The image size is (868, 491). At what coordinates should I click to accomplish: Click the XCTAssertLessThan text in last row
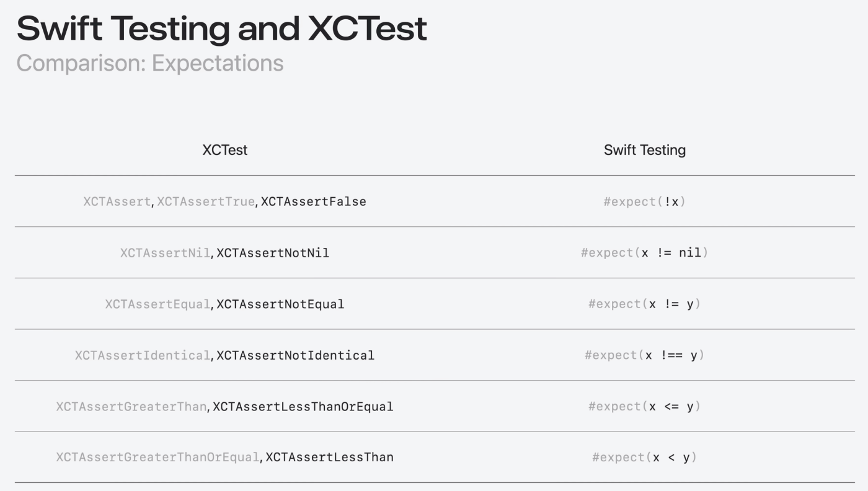click(330, 458)
